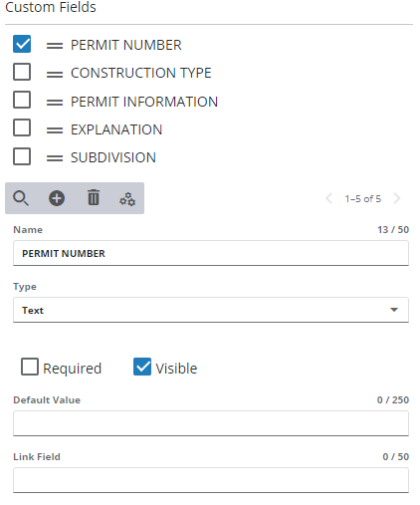Check the CONSTRUCTION TYPE checkbox
420x505 pixels.
coord(22,72)
